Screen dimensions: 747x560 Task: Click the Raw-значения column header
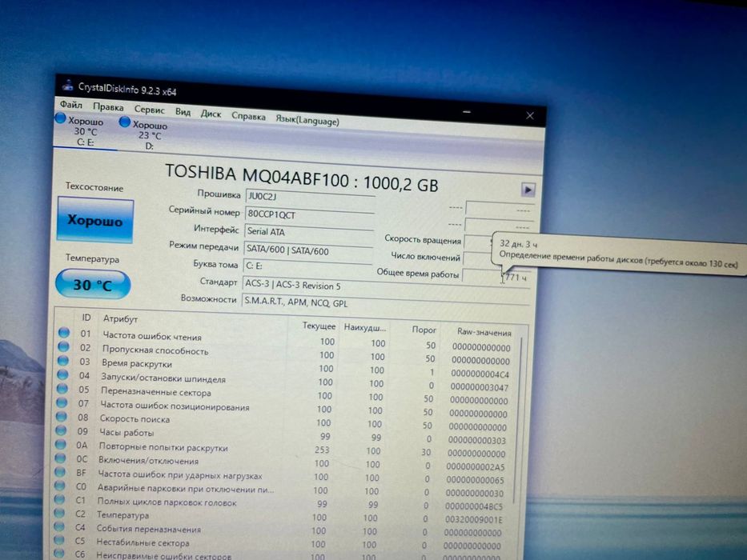click(484, 332)
